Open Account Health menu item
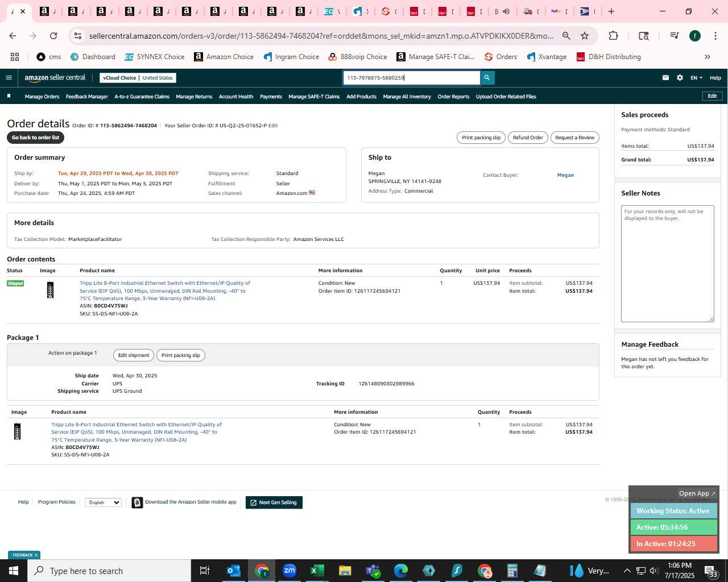This screenshot has height=582, width=728. (x=236, y=97)
